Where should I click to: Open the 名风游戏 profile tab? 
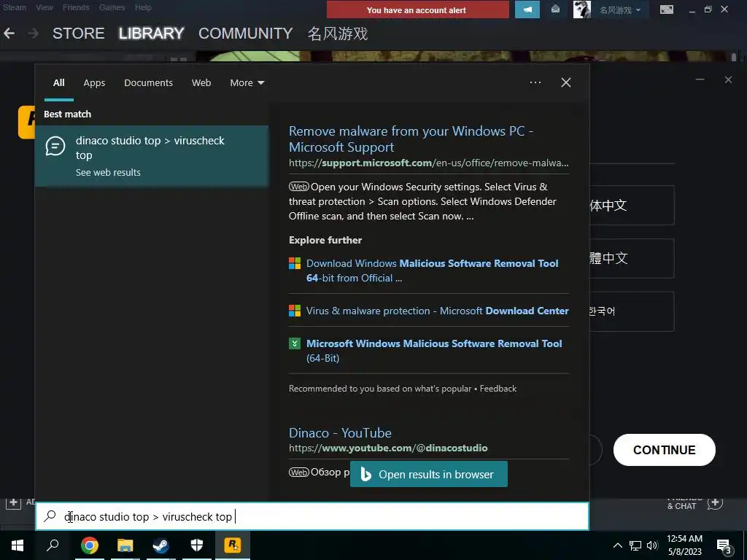(x=337, y=34)
